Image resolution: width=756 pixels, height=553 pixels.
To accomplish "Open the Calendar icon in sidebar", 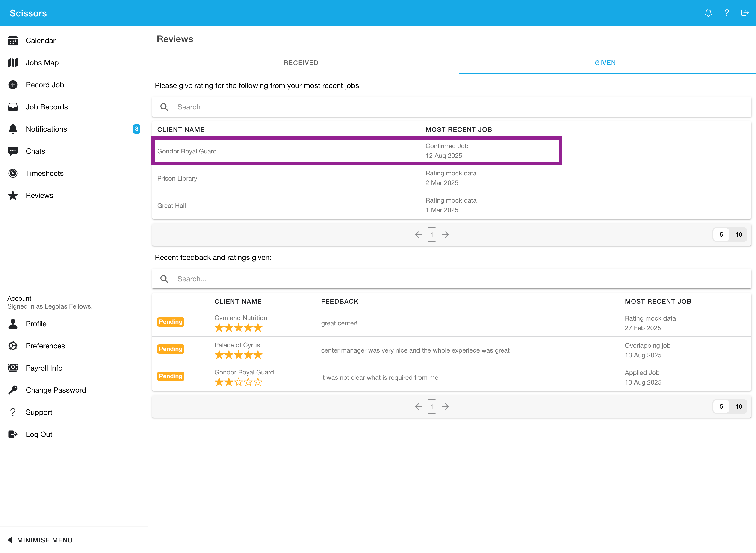I will pos(13,41).
